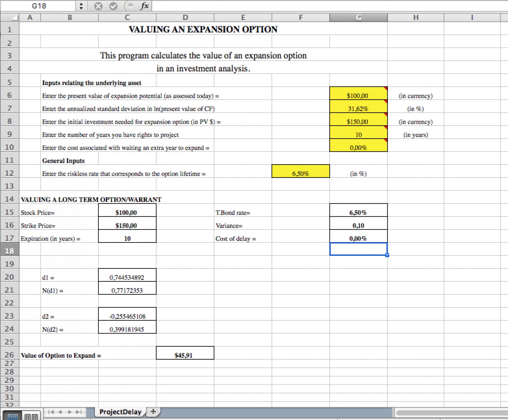Screen dimensions: 508x420
Task: Select column F header
Action: click(x=301, y=17)
